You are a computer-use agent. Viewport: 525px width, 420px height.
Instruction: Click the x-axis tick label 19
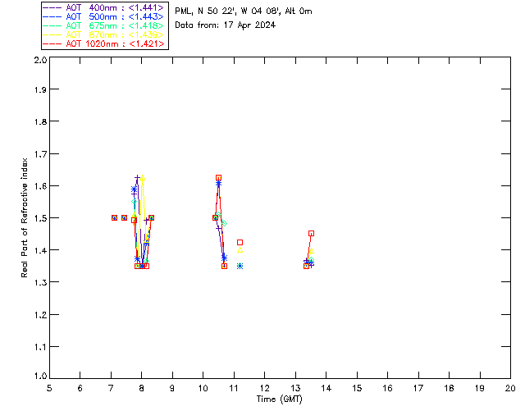point(480,388)
